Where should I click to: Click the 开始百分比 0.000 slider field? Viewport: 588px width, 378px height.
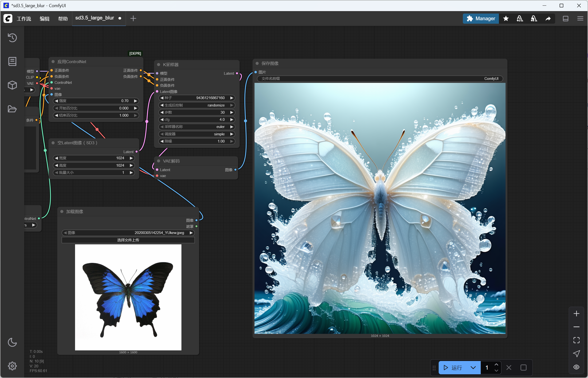click(96, 108)
